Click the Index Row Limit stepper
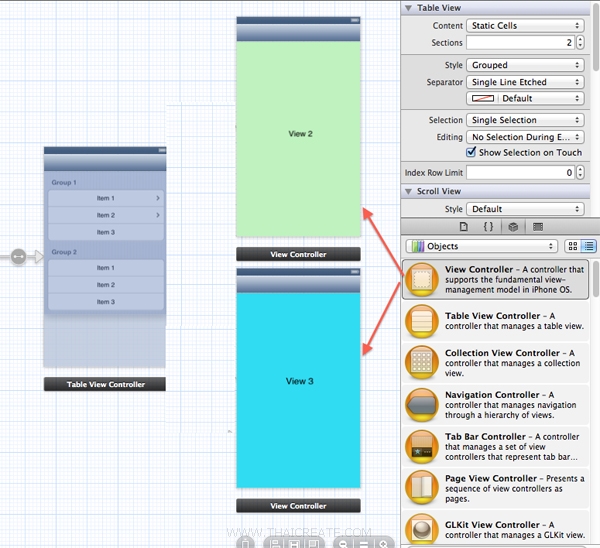600x548 pixels. (x=580, y=173)
